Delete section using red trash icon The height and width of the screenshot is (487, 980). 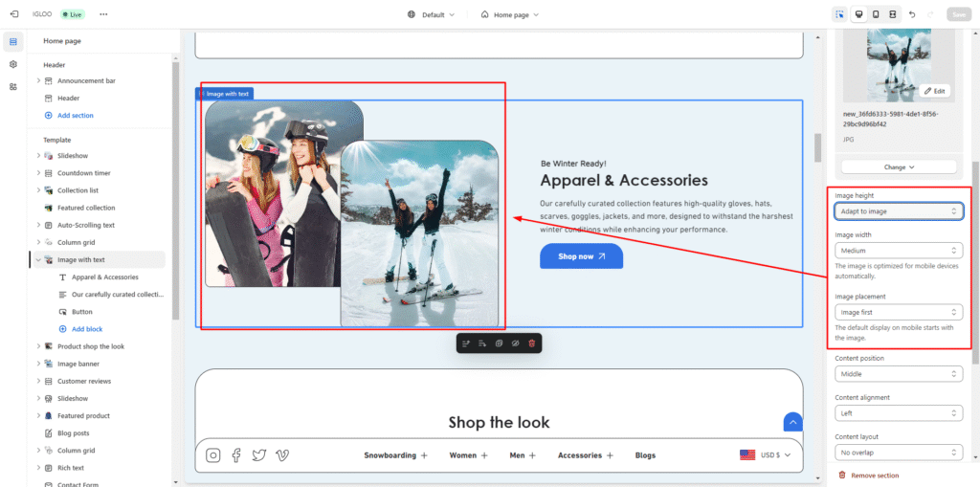point(532,343)
